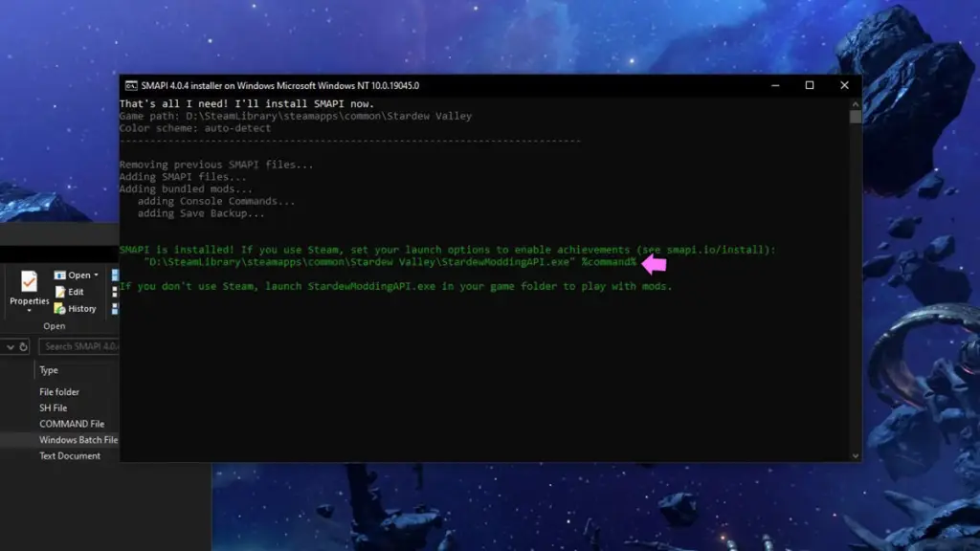Click History in the Explorer ribbon
The height and width of the screenshot is (551, 980).
(75, 309)
